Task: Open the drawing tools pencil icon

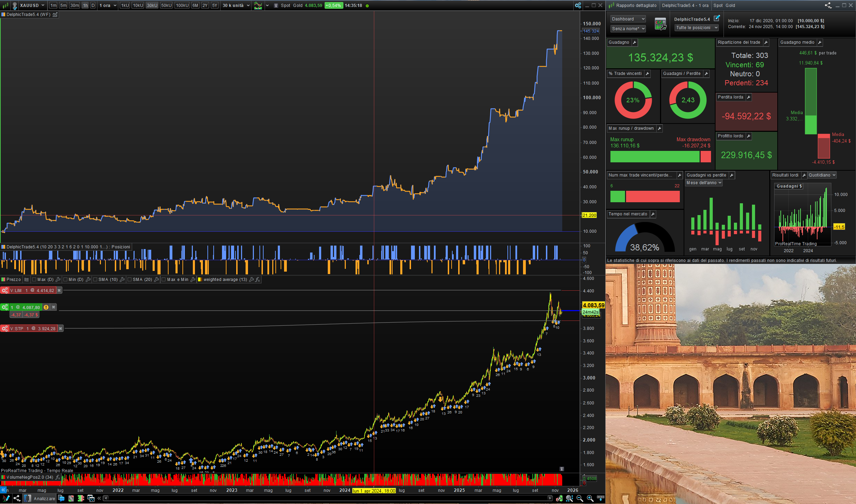Action: tap(6, 498)
